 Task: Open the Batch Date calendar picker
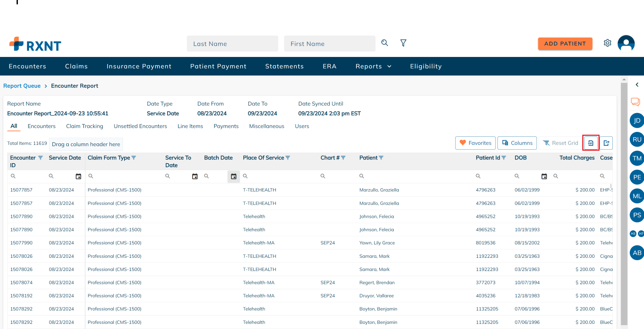tap(234, 176)
